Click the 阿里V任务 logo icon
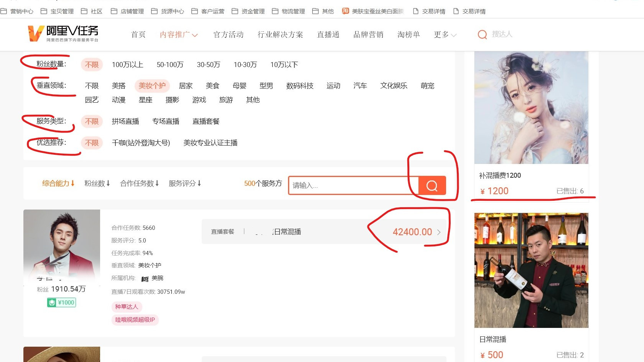 35,34
